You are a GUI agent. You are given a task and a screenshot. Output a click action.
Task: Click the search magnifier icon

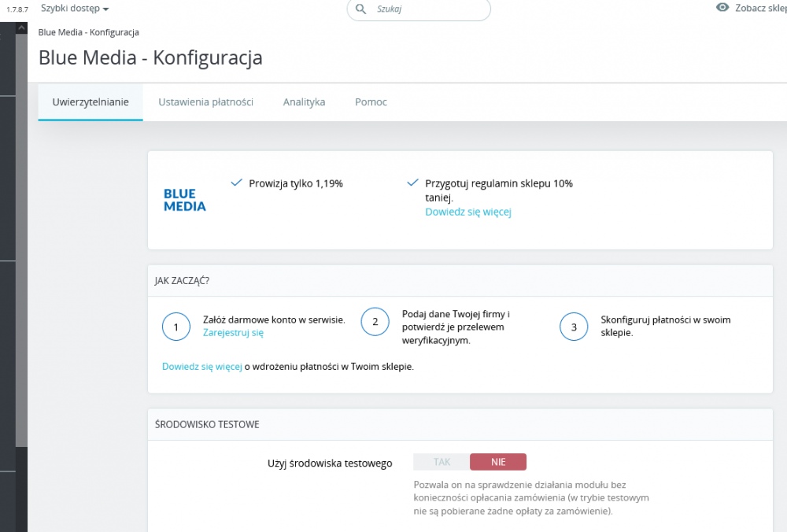click(360, 10)
